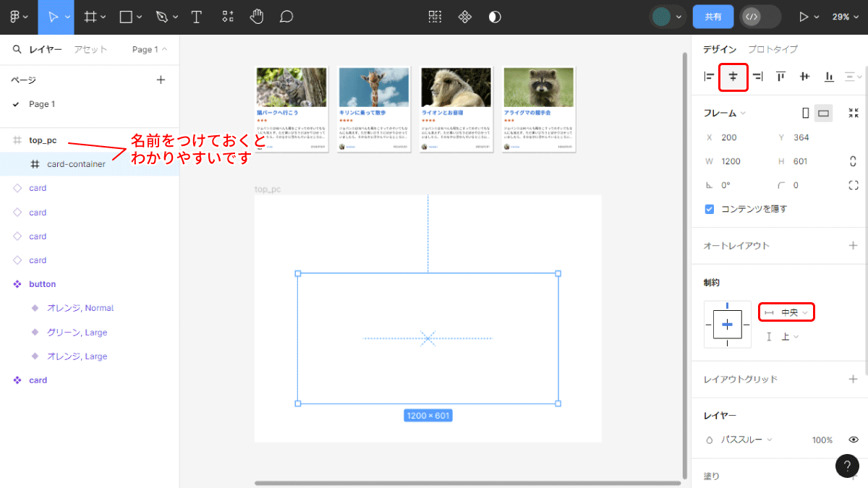Align selection to the top
The height and width of the screenshot is (488, 868).
(781, 76)
